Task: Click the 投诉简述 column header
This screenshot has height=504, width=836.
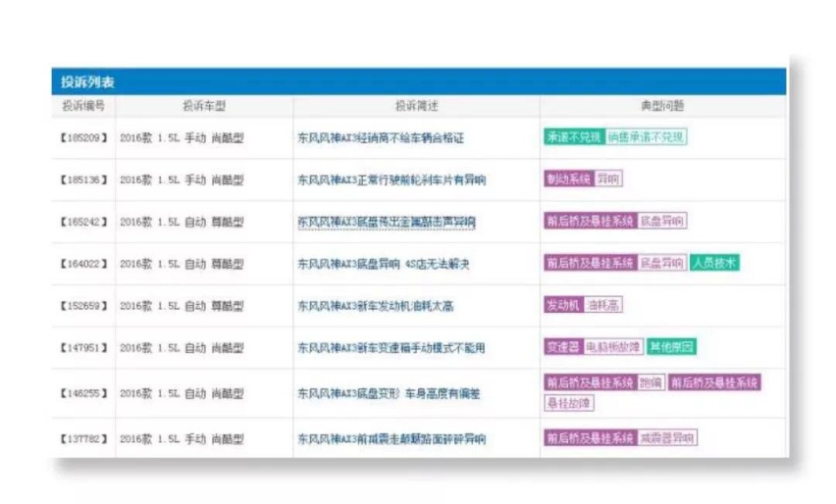Action: [416, 106]
